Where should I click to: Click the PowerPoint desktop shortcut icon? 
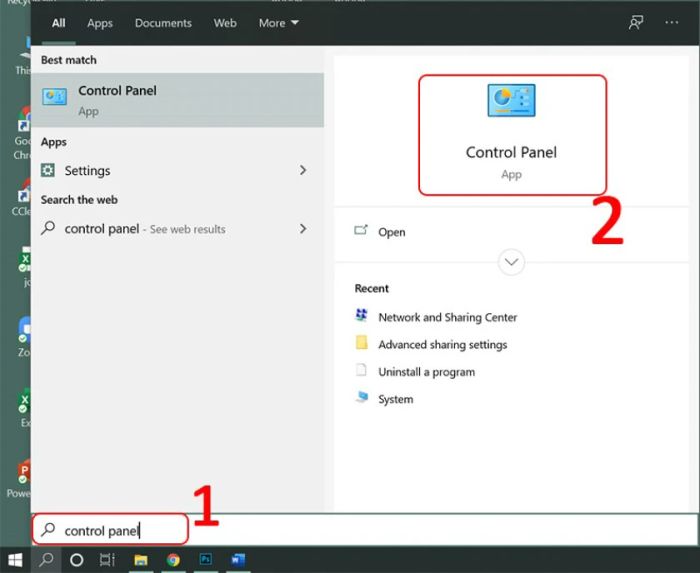coord(23,472)
